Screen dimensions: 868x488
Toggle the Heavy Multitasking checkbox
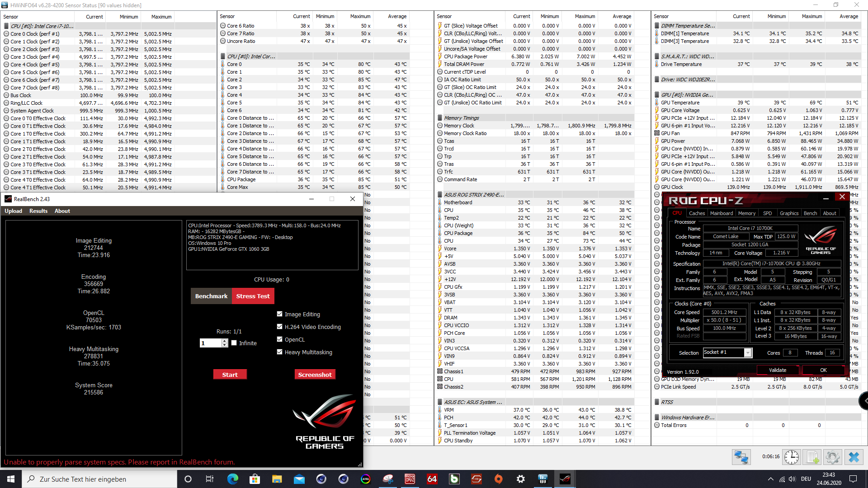(x=279, y=352)
